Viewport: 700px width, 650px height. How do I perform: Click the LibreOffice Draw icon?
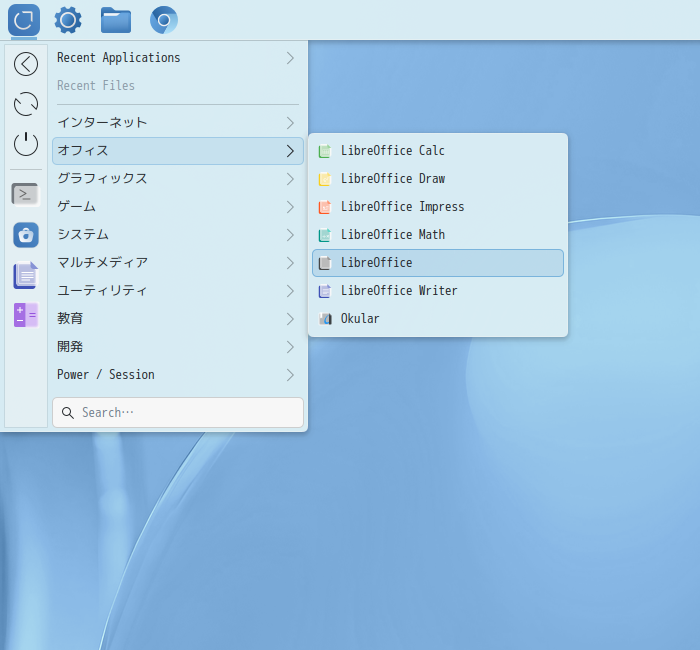pyautogui.click(x=325, y=179)
